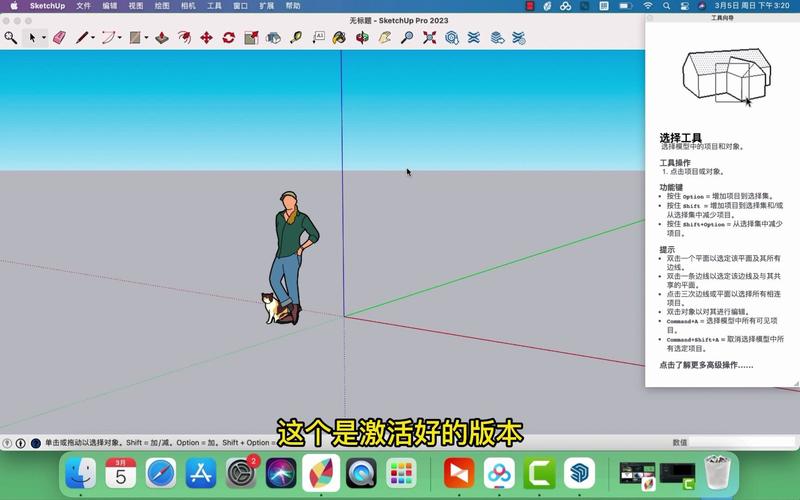Click the Apple logo menu

tap(14, 6)
